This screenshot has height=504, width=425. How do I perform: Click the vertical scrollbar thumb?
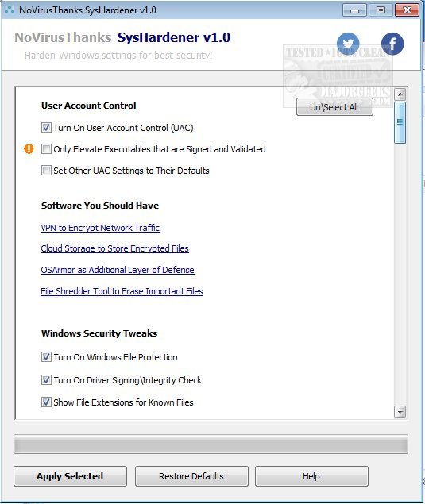point(400,122)
